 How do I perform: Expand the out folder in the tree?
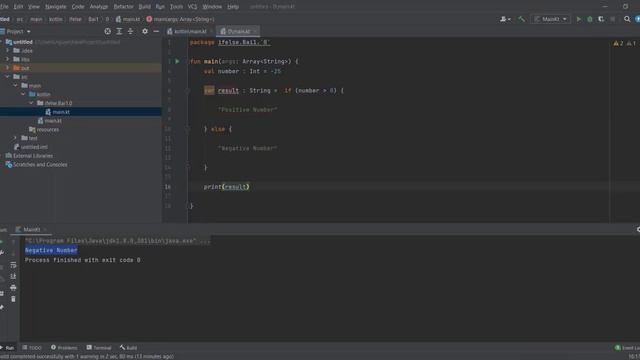pos(7,68)
